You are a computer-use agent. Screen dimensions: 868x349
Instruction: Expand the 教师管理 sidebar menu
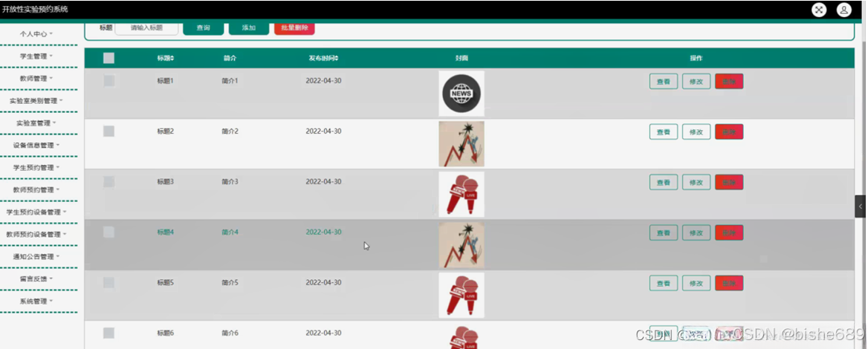(36, 79)
